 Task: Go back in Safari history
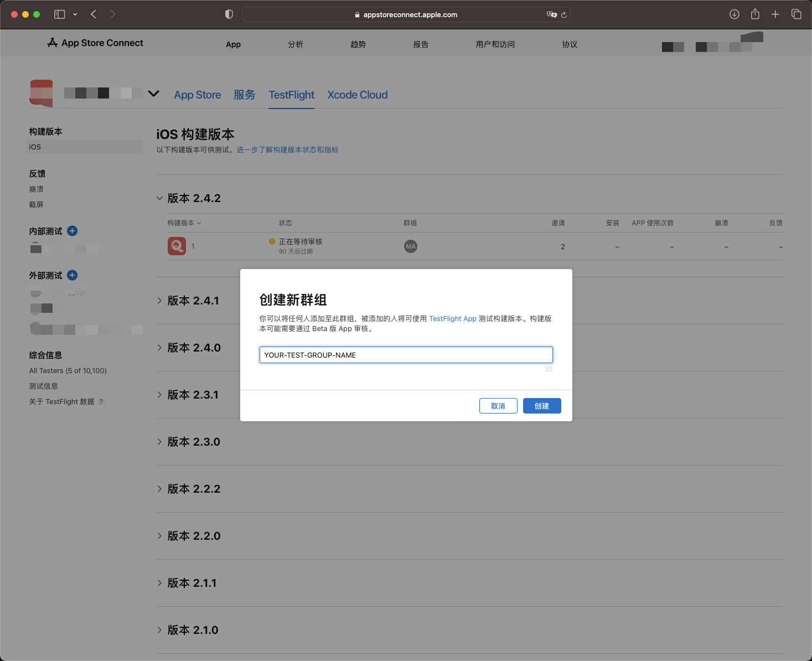(x=94, y=14)
